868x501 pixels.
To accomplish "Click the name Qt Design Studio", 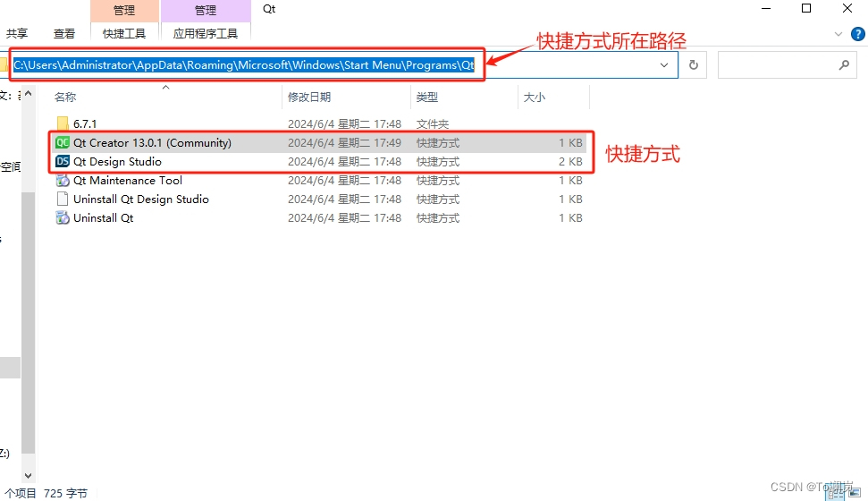I will [x=117, y=161].
